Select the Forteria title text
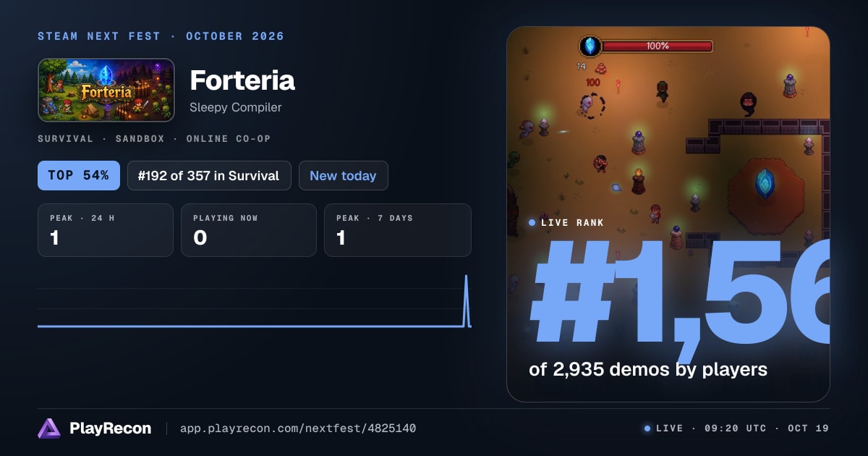This screenshot has height=456, width=868. coord(242,80)
